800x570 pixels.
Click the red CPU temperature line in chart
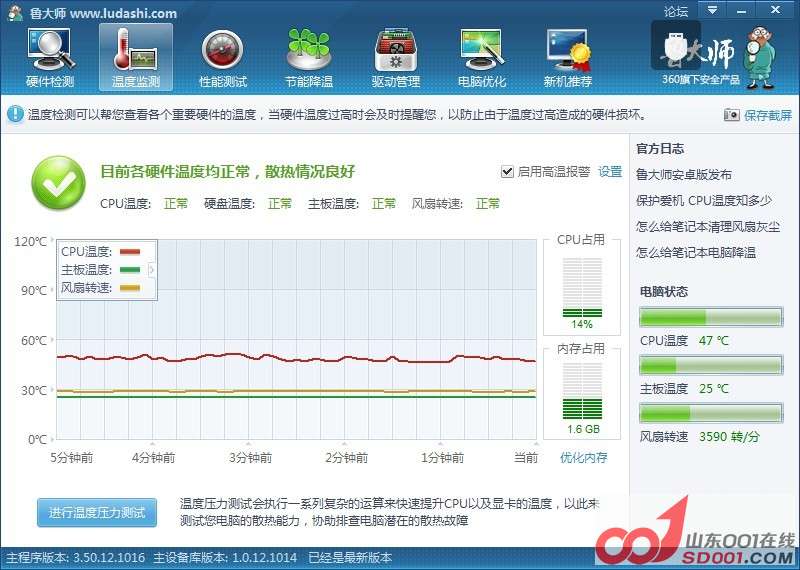[296, 358]
